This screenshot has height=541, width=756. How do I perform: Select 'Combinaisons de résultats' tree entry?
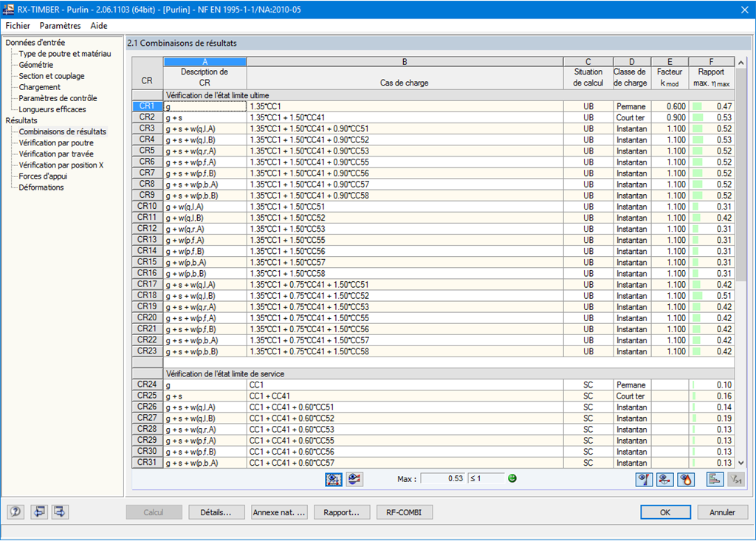(63, 131)
